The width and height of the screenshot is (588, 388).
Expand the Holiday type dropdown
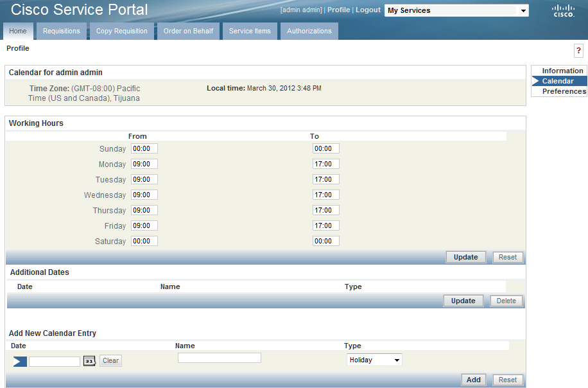click(374, 360)
